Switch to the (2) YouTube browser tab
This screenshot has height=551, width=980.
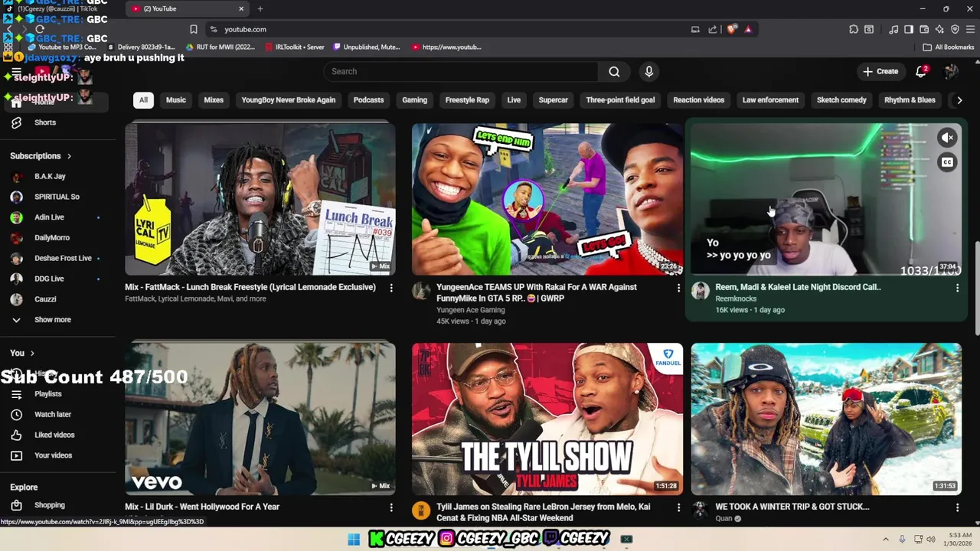coord(188,9)
